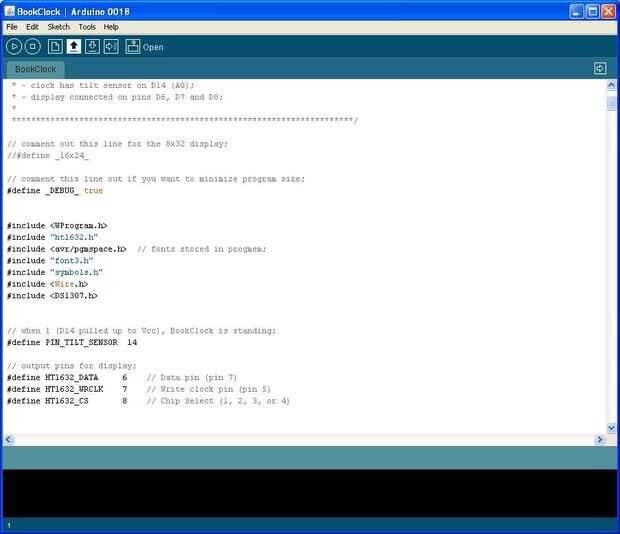Click the 'comment out this line for the 8x32' comment

[117, 144]
